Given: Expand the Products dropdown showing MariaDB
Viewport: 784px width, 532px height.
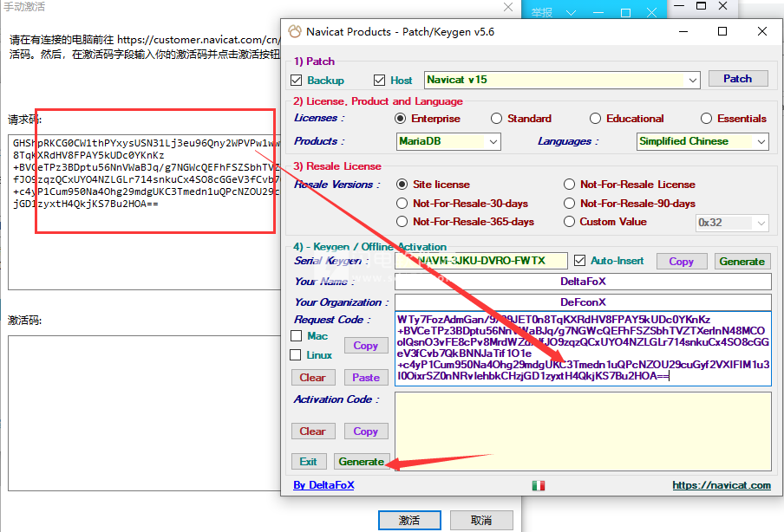Looking at the screenshot, I should coord(493,142).
